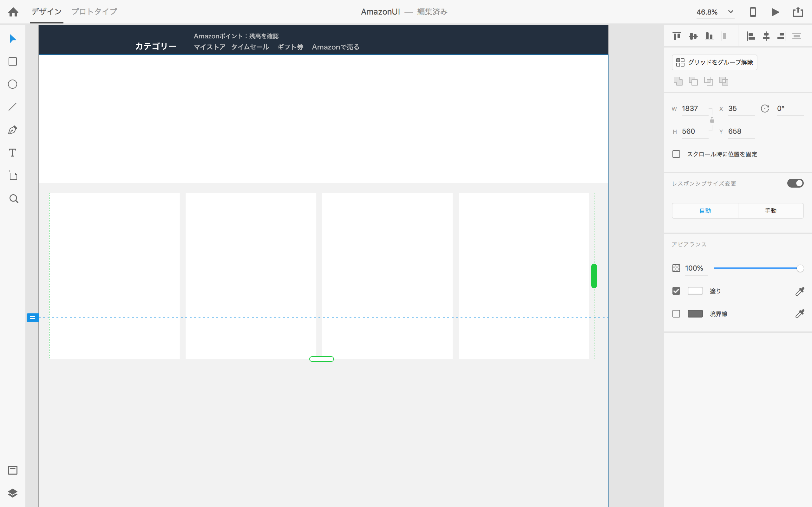Screen dimensions: 812x507
Task: Select the Rectangle tool
Action: (x=13, y=62)
